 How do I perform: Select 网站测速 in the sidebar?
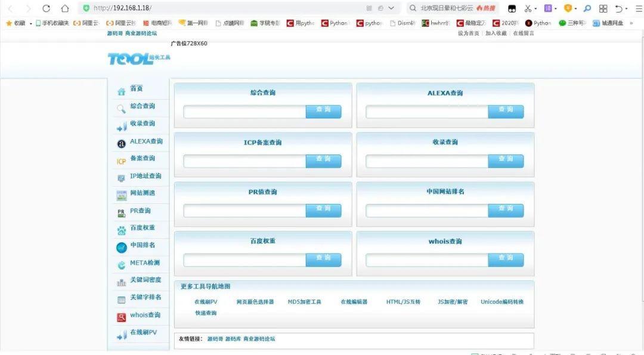143,193
